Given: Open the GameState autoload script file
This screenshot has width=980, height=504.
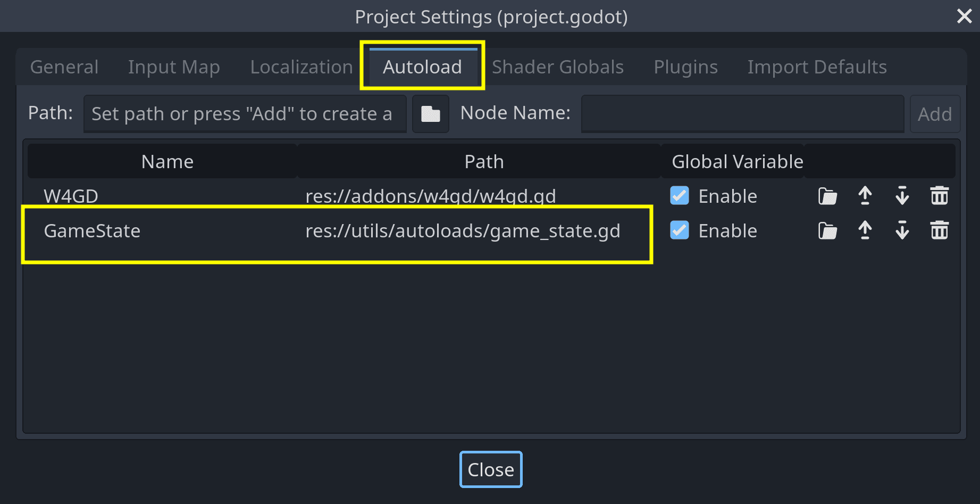Looking at the screenshot, I should (x=827, y=231).
